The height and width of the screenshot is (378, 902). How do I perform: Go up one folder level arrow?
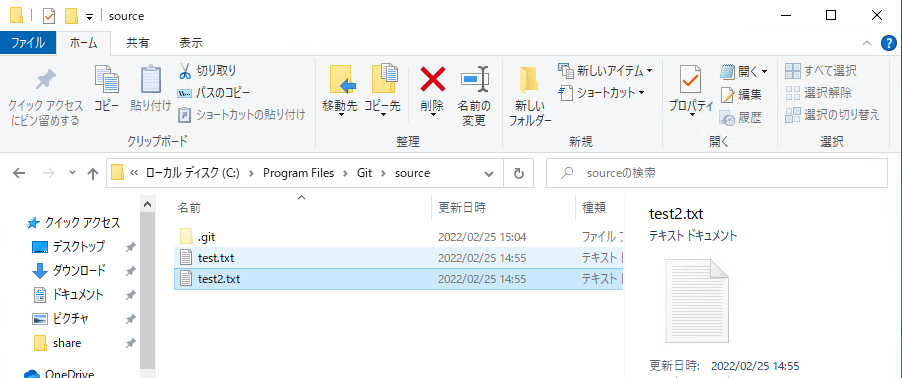click(93, 173)
